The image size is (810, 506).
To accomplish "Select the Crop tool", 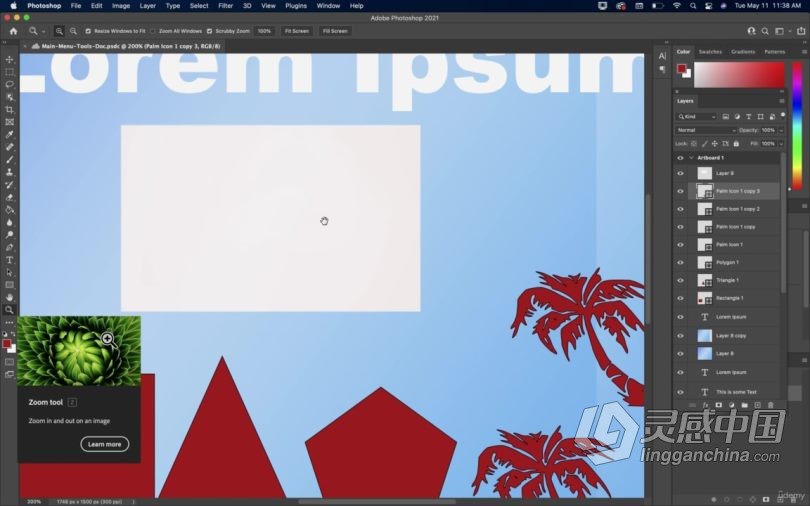I will tap(9, 109).
